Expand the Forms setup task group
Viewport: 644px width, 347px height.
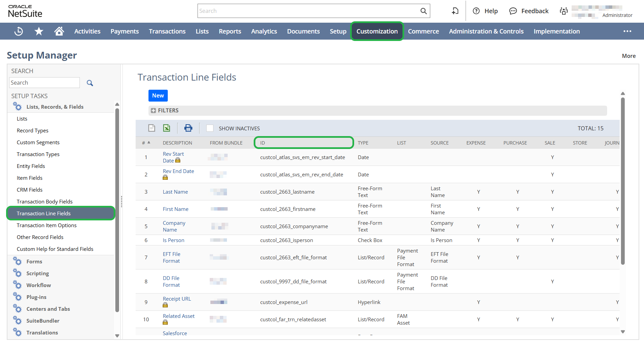(x=34, y=261)
